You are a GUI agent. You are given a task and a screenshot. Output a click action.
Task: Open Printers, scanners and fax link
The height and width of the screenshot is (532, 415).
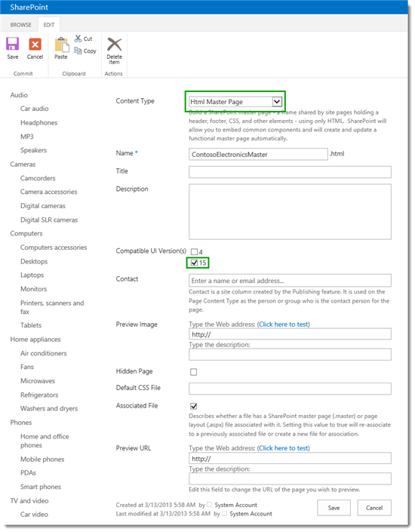coord(52,307)
